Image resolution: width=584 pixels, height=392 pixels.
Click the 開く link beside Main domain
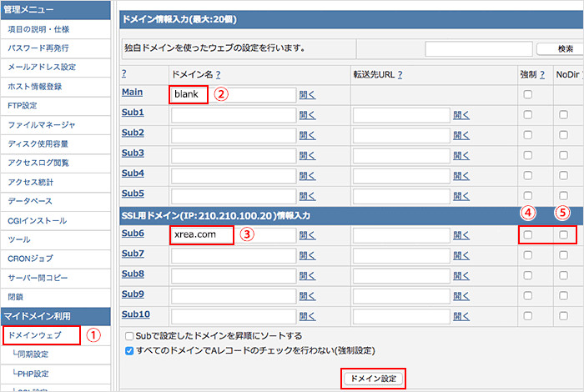pyautogui.click(x=308, y=94)
